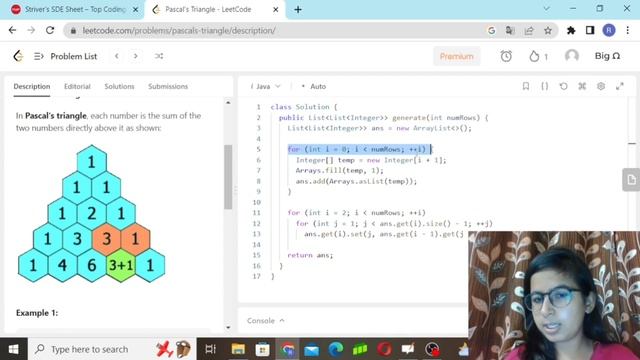Click the Premium button
The image size is (640, 360).
coord(456,56)
